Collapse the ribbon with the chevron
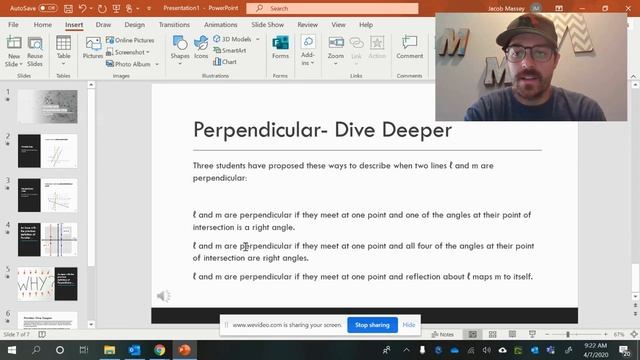640x360 pixels. (x=633, y=76)
